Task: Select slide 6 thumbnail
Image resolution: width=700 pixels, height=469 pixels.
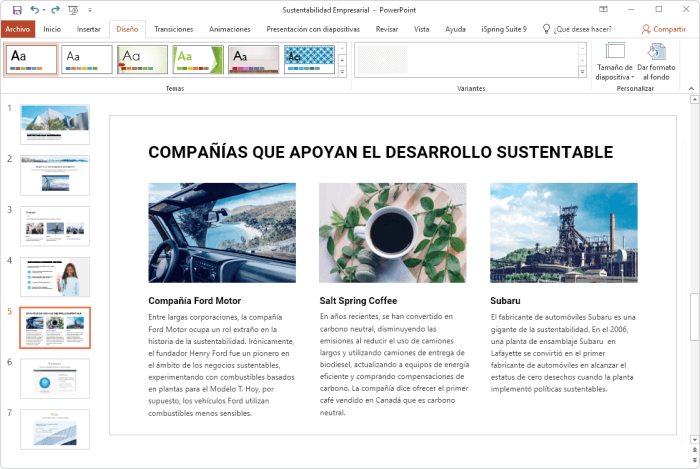Action: [x=55, y=378]
